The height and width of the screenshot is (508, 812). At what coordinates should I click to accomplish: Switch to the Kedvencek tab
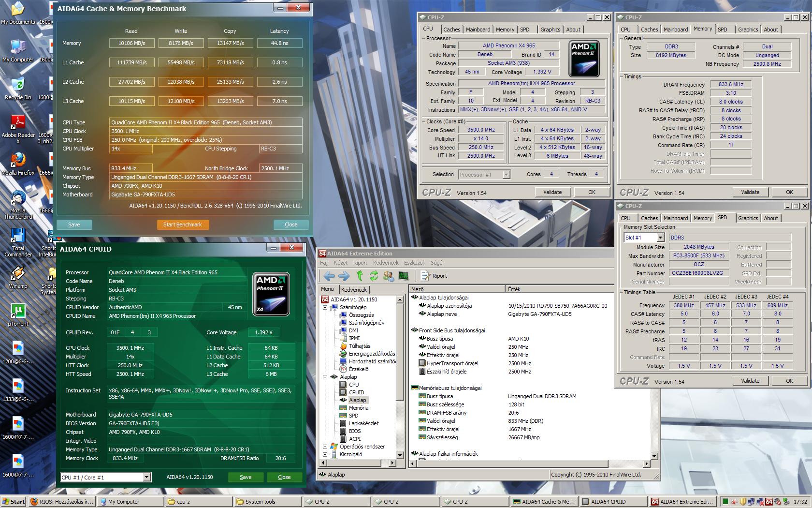(x=354, y=290)
